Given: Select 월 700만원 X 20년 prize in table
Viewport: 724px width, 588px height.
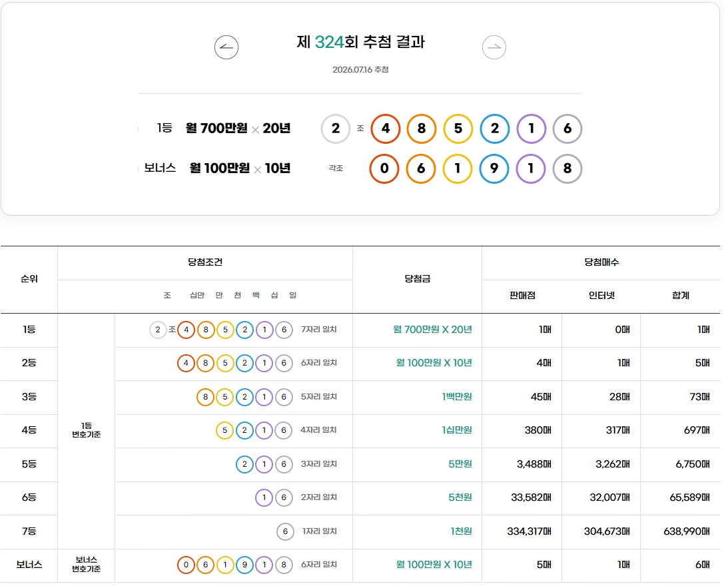Looking at the screenshot, I should [433, 330].
